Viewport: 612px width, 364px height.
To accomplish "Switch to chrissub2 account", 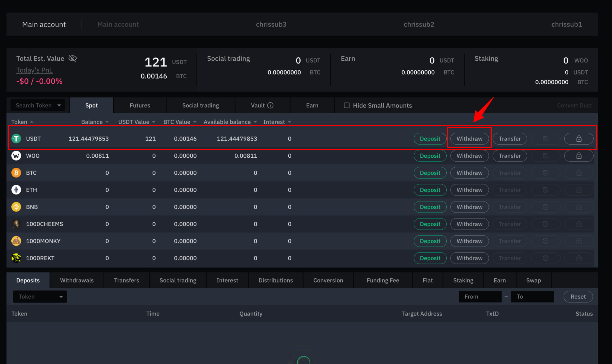I will 419,24.
